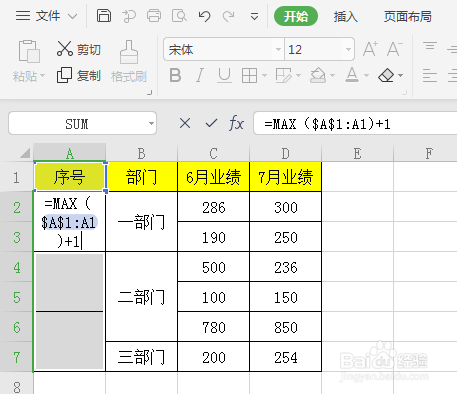
Task: Confirm formula entry with checkmark icon
Action: point(211,123)
